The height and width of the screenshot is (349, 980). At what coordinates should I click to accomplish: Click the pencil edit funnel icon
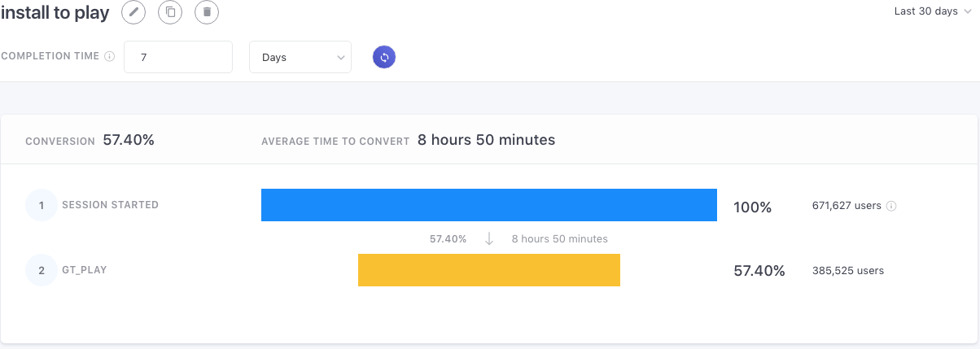click(x=133, y=12)
